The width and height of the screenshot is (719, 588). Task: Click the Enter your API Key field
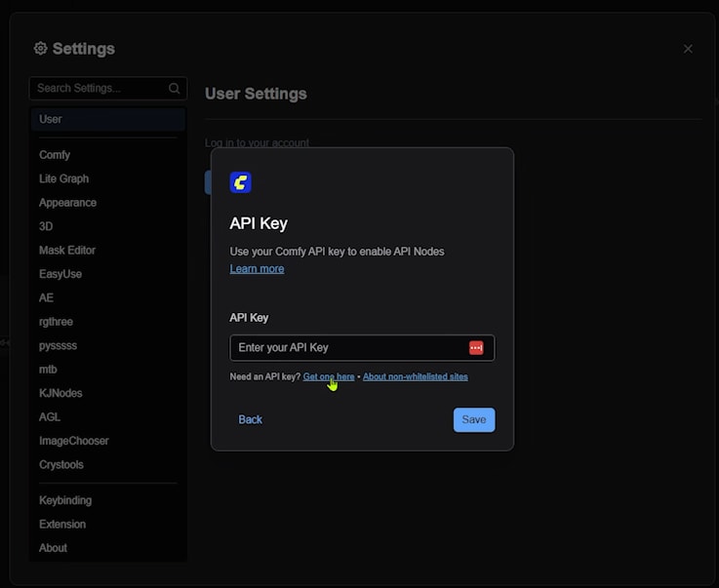pyautogui.click(x=362, y=348)
